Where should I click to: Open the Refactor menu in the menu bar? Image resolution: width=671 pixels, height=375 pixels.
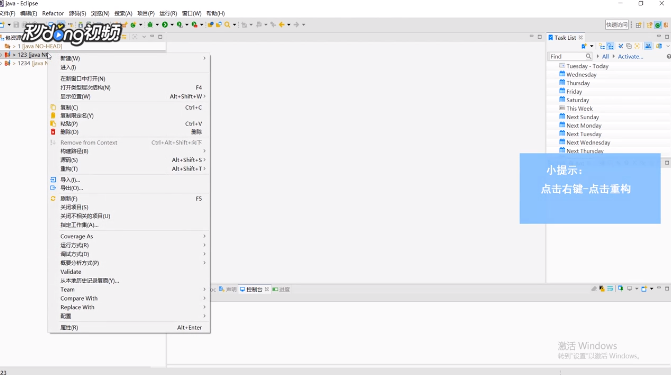(x=53, y=13)
